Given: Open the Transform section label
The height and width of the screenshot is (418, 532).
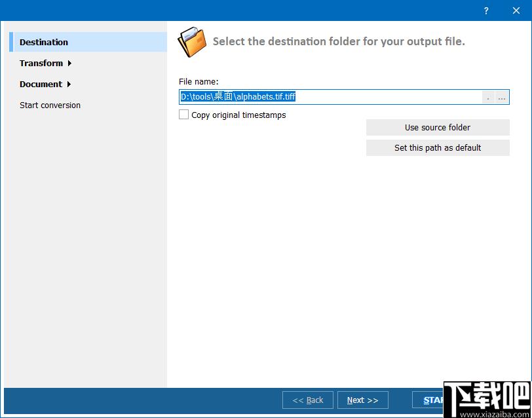Looking at the screenshot, I should [41, 63].
